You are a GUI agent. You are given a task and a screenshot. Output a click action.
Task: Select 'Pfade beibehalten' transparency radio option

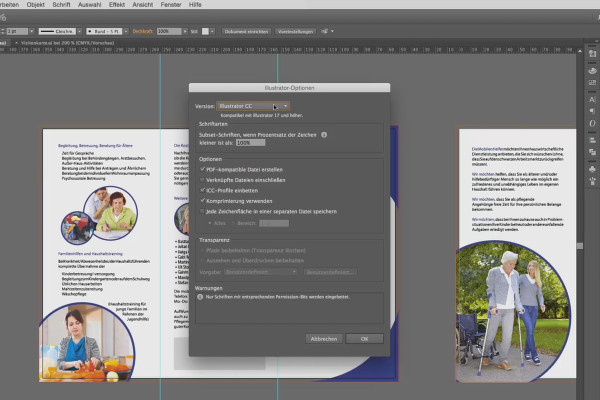202,250
